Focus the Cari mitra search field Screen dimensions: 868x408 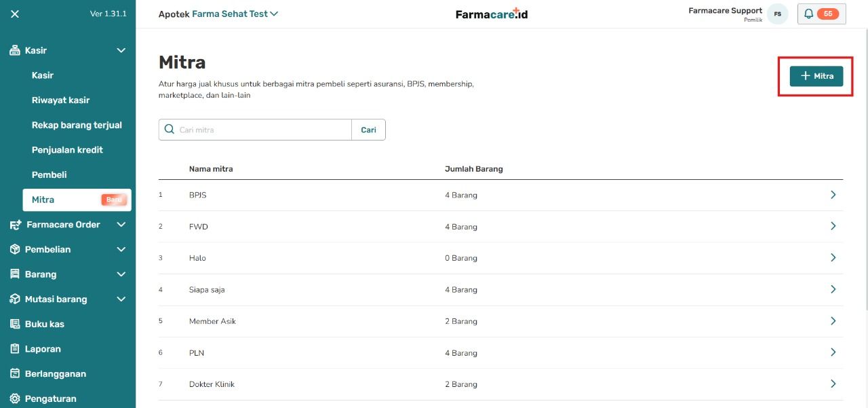[255, 130]
